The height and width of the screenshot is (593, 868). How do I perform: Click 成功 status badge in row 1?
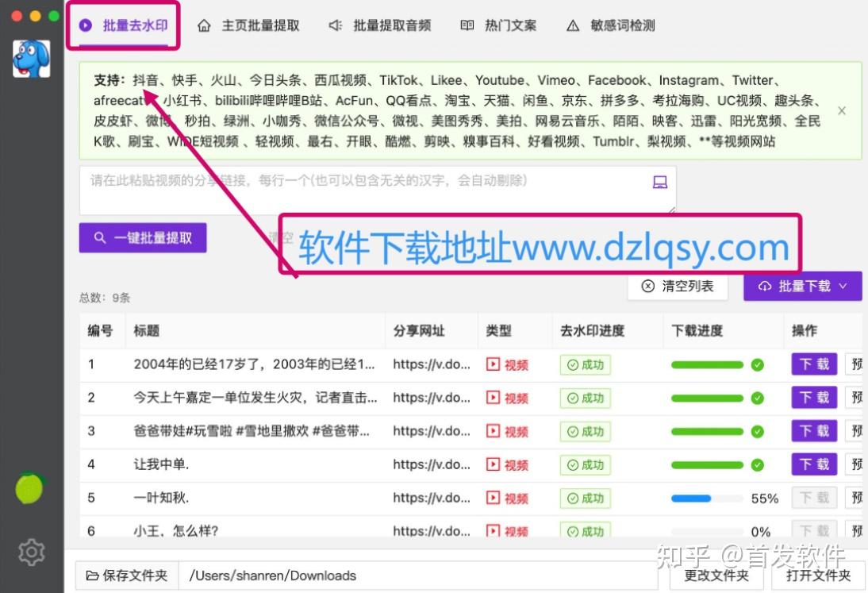coord(585,365)
